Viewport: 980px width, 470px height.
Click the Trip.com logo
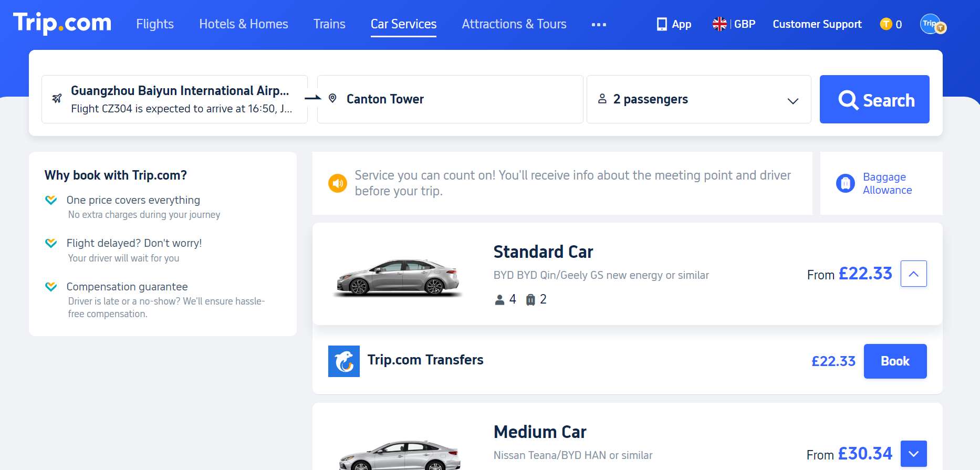pyautogui.click(x=62, y=23)
